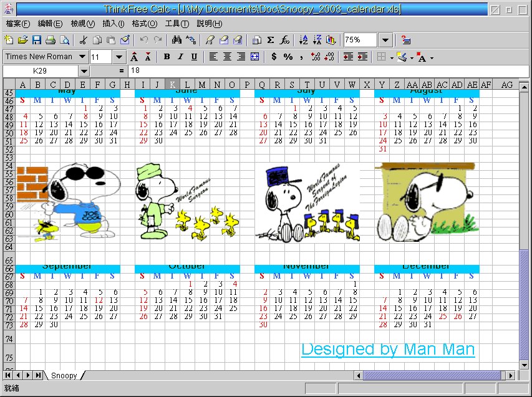The image size is (532, 397).
Task: Apply the yellow fill color bucket
Action: coord(402,57)
